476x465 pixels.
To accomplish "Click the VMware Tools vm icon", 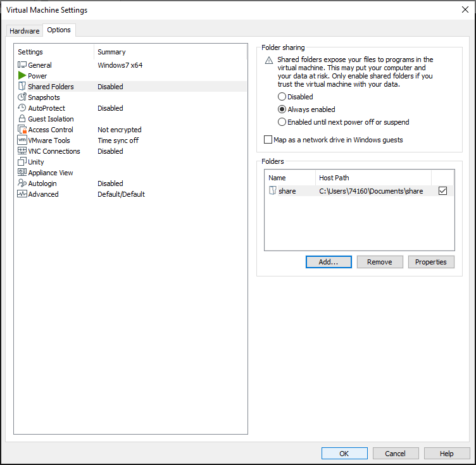I will (x=22, y=140).
